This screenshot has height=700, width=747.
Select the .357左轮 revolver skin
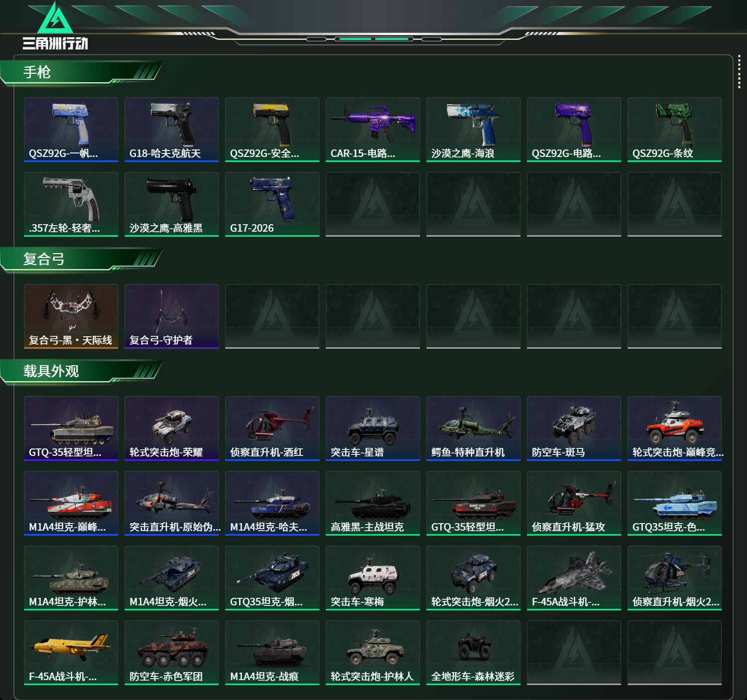(x=71, y=204)
